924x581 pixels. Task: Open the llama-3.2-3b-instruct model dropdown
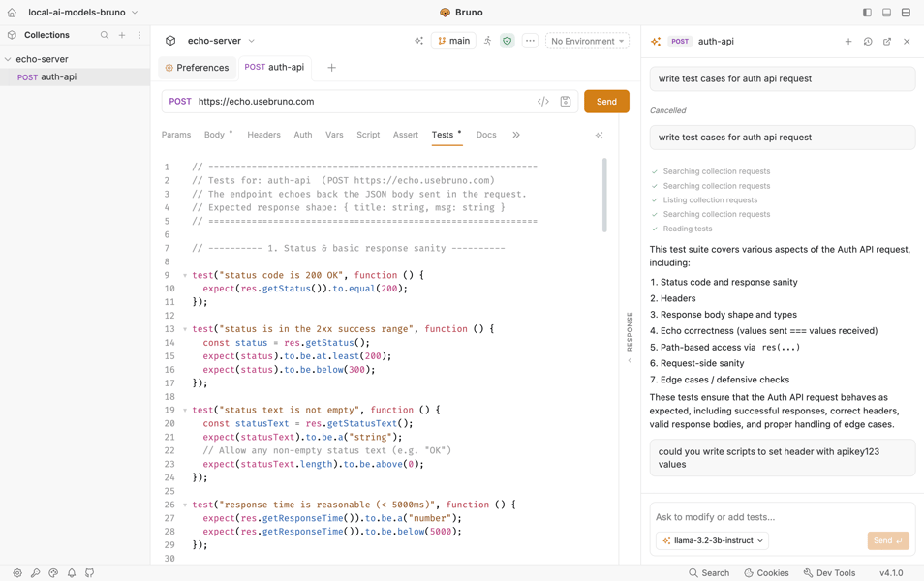712,540
